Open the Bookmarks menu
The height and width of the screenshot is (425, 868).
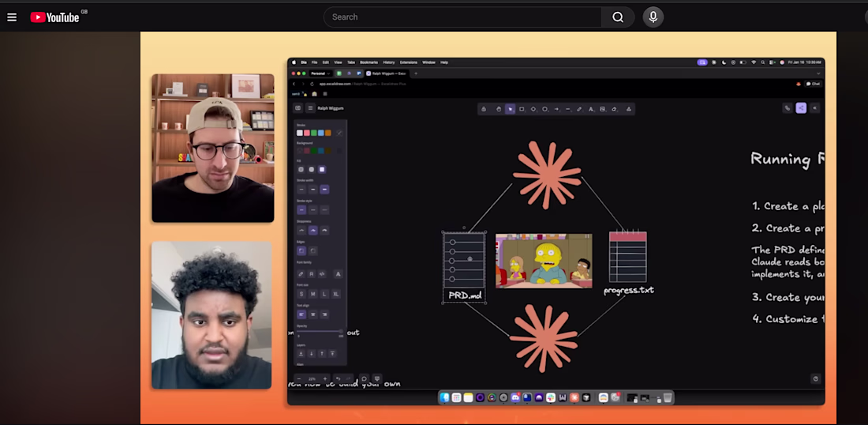tap(369, 62)
